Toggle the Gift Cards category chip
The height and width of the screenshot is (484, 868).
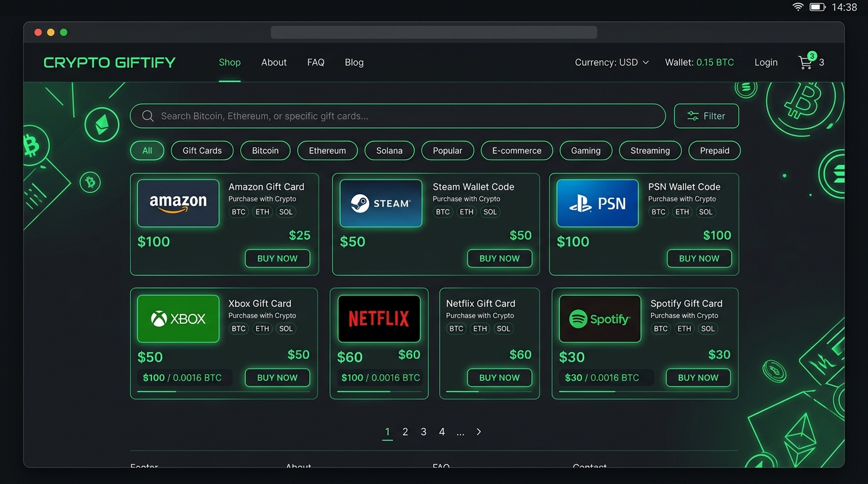click(202, 151)
